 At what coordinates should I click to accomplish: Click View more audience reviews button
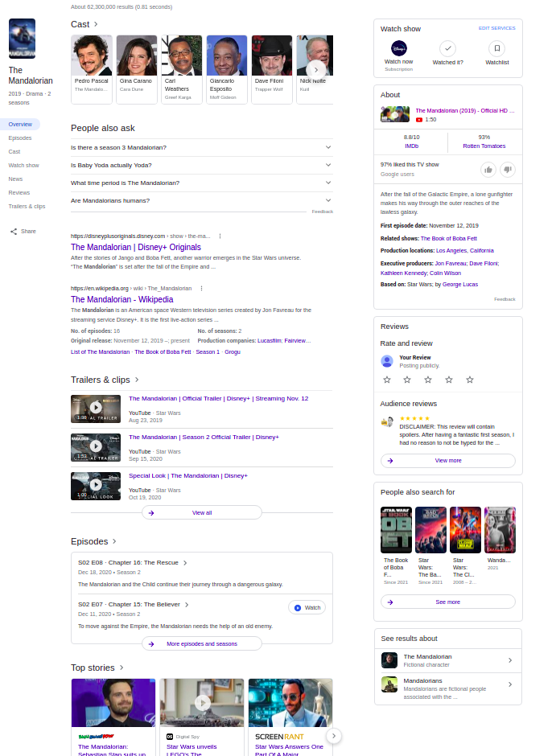tap(448, 461)
